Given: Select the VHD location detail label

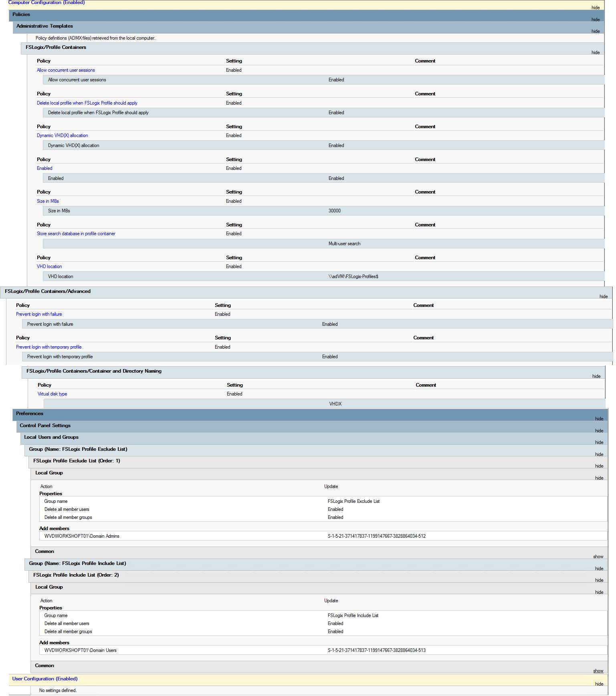Looking at the screenshot, I should 61,276.
